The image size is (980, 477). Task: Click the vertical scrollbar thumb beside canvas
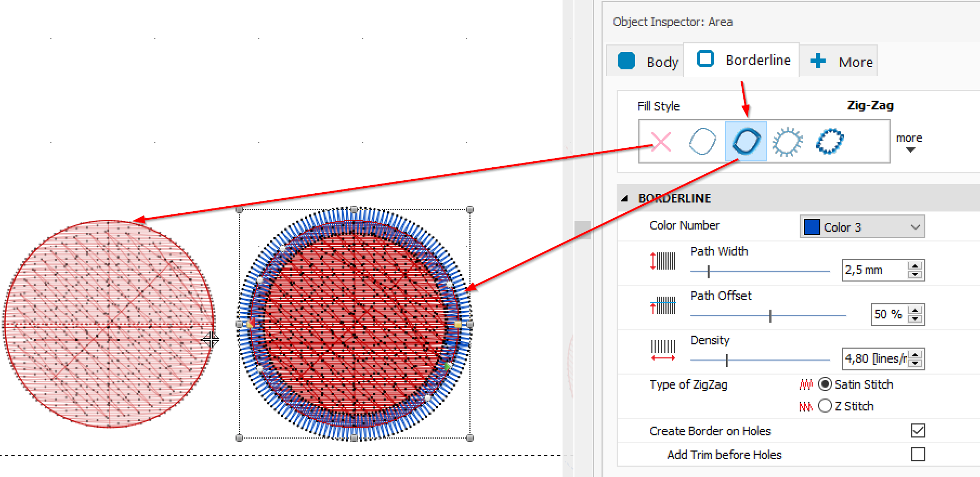pos(582,230)
